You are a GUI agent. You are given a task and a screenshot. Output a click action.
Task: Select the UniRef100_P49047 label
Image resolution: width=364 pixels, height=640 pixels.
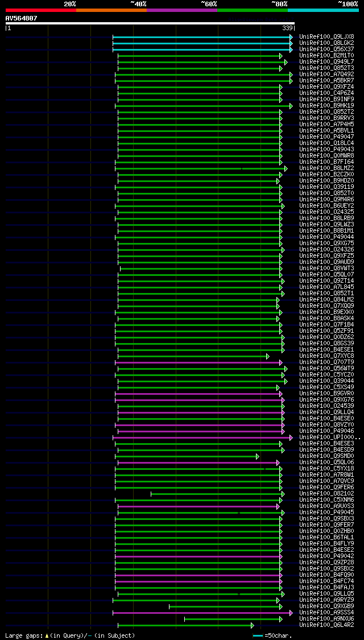pyautogui.click(x=326, y=137)
